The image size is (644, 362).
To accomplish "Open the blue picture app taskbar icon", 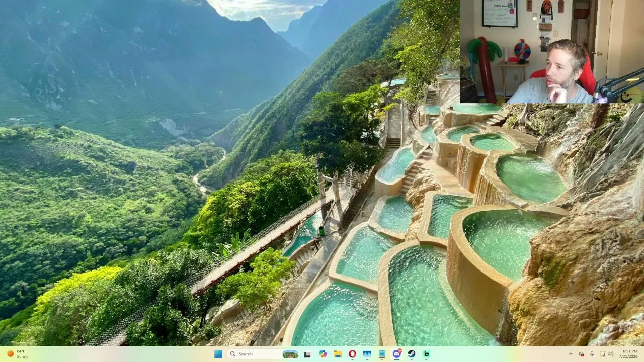I will point(367,354).
